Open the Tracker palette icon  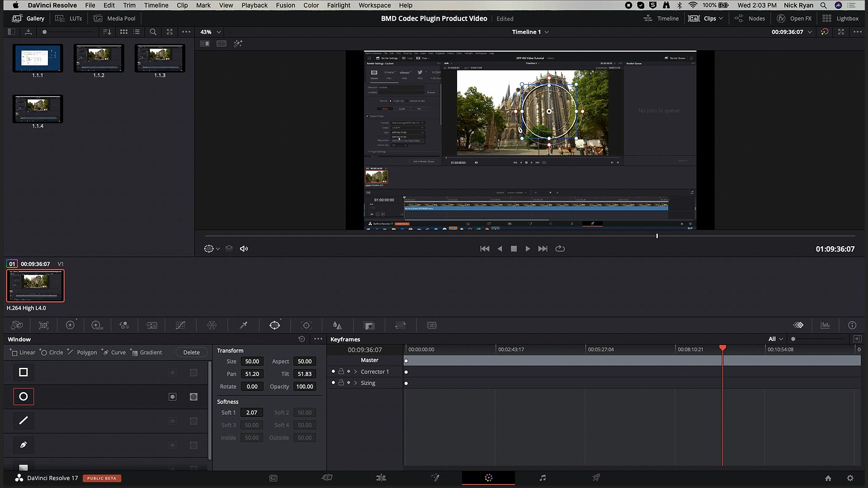tap(306, 325)
